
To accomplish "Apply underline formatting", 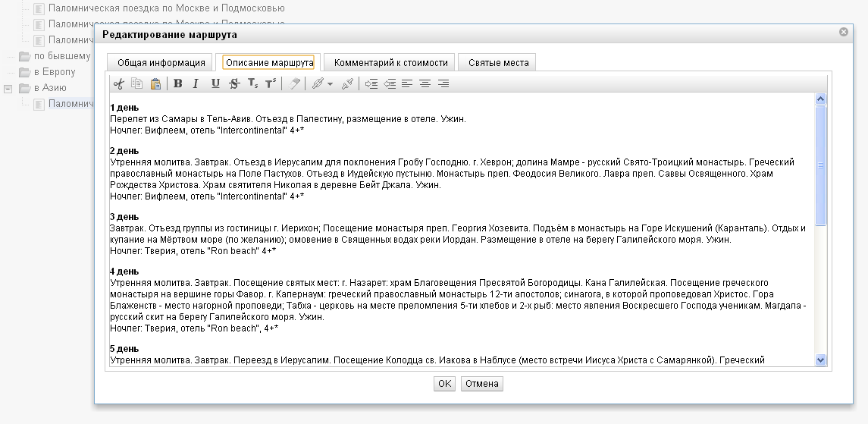I will (x=215, y=83).
